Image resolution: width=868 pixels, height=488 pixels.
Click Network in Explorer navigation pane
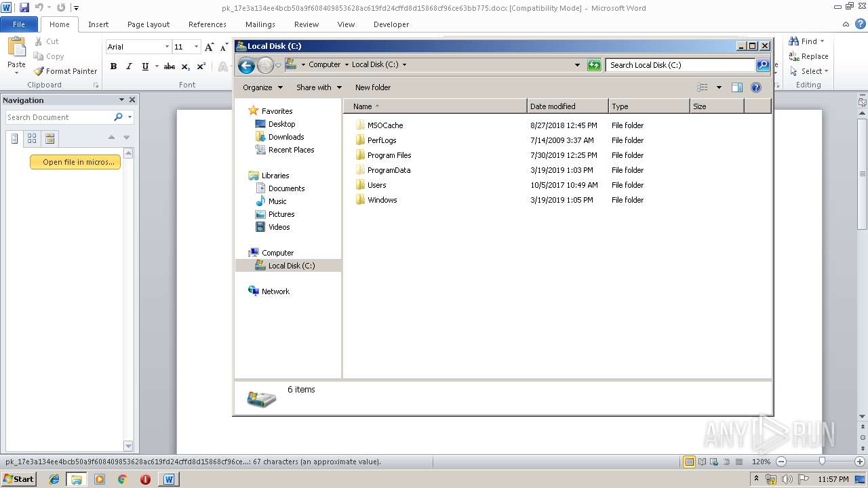275,291
